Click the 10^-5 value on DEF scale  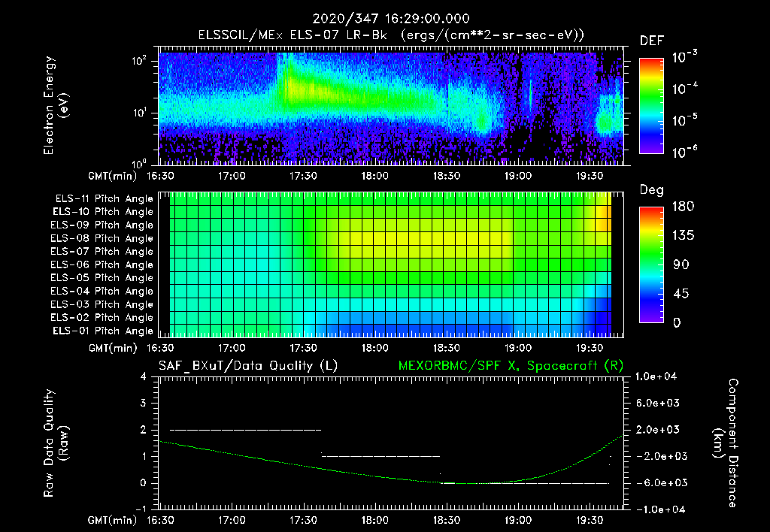tap(684, 120)
